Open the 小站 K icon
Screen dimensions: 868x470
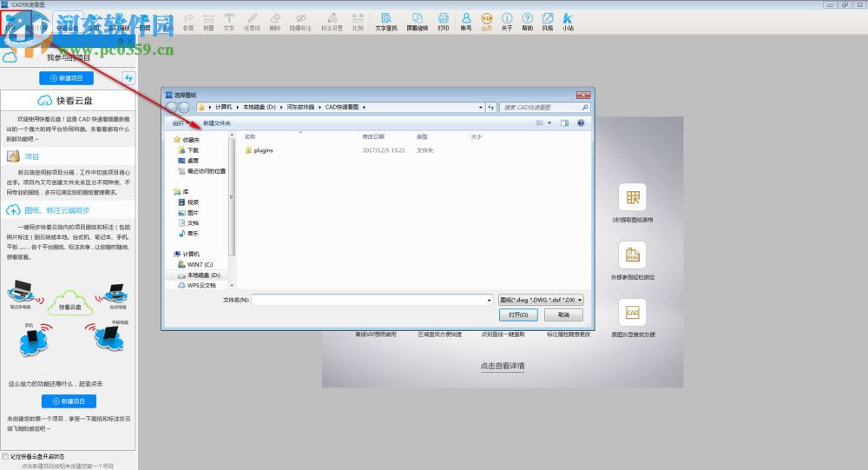pos(568,23)
